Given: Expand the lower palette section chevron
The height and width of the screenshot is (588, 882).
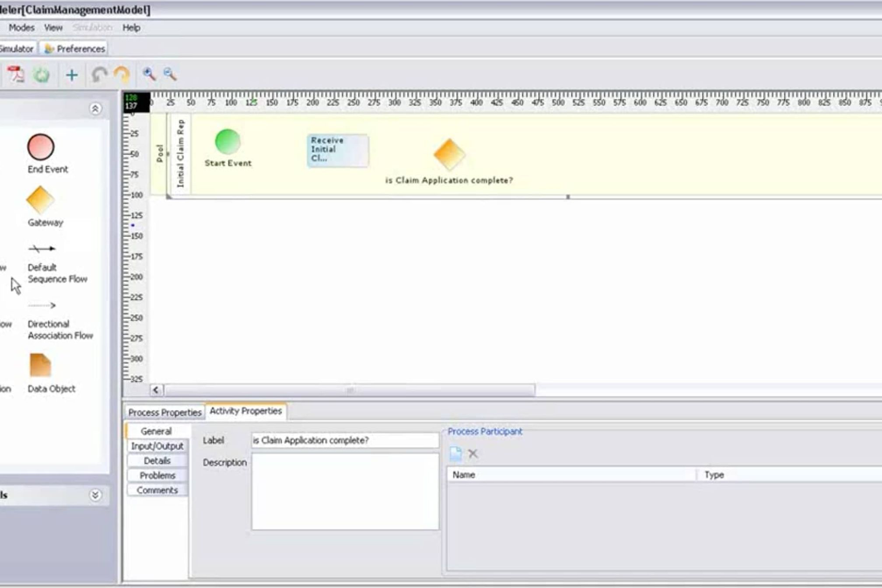Looking at the screenshot, I should (95, 495).
